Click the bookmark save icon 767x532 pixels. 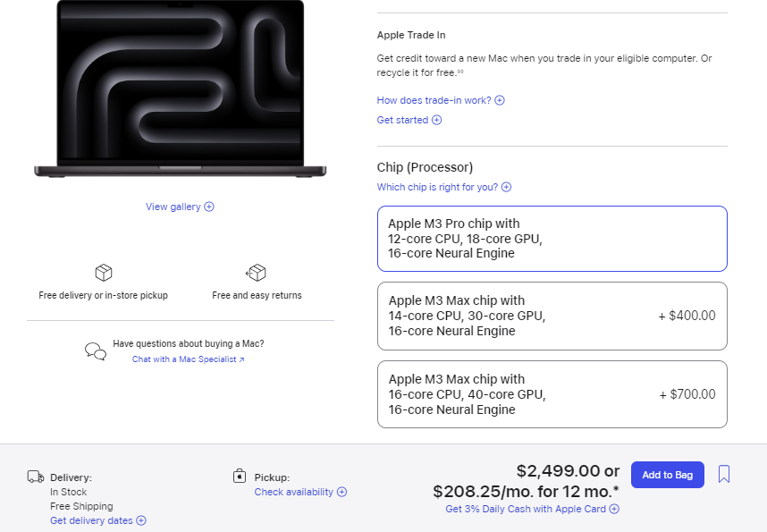(724, 474)
